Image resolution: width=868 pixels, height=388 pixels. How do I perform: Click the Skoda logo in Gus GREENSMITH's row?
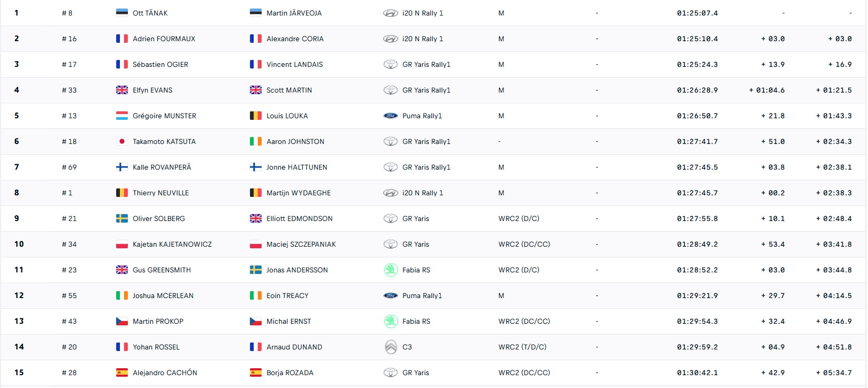click(x=391, y=270)
